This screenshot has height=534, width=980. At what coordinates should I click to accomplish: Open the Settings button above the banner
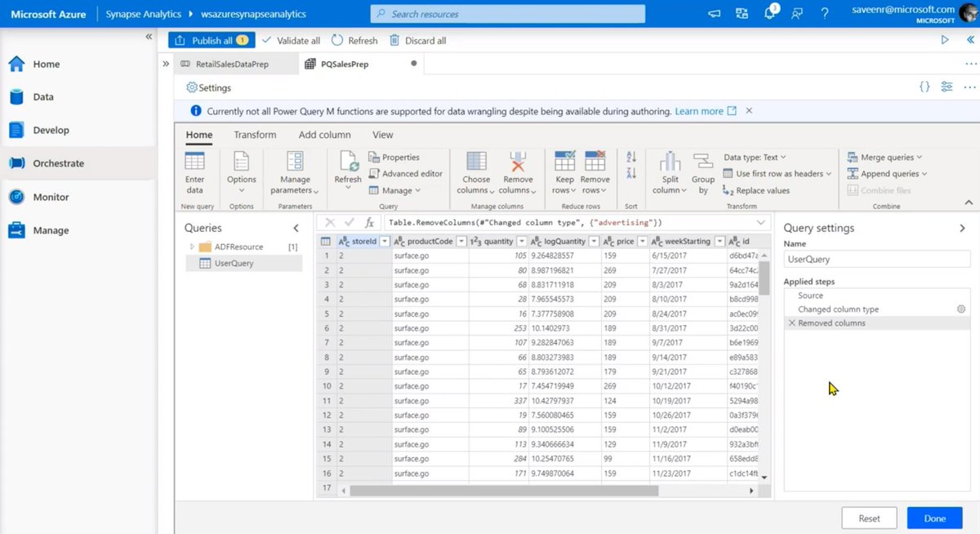point(208,87)
